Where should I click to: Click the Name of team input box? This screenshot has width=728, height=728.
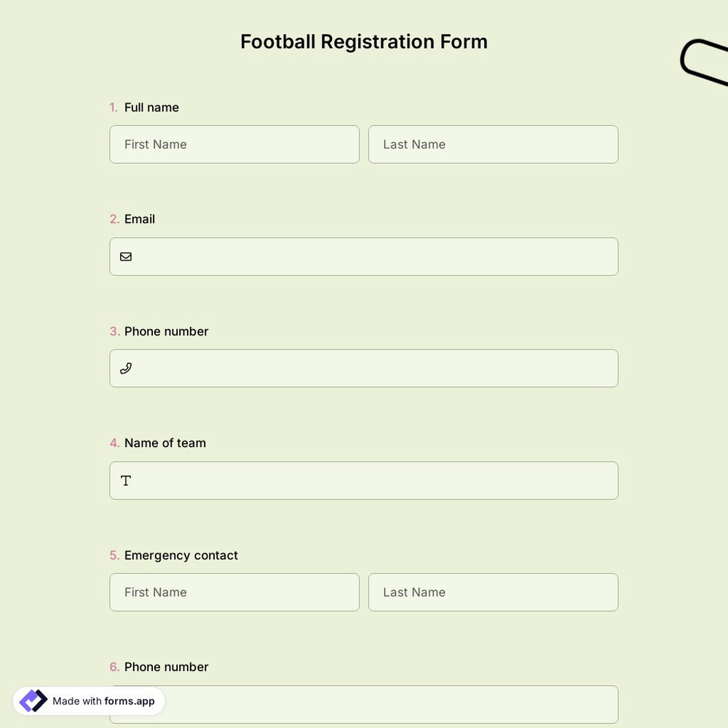click(x=364, y=480)
